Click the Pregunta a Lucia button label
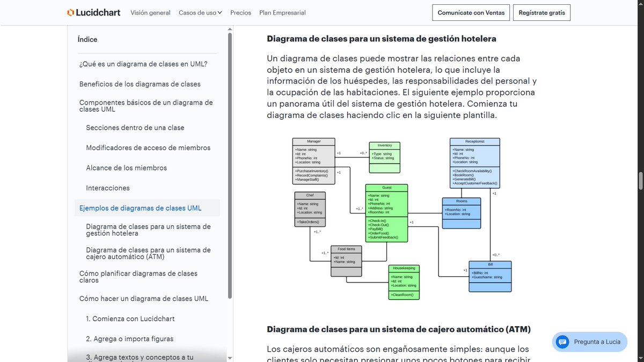 tap(597, 342)
